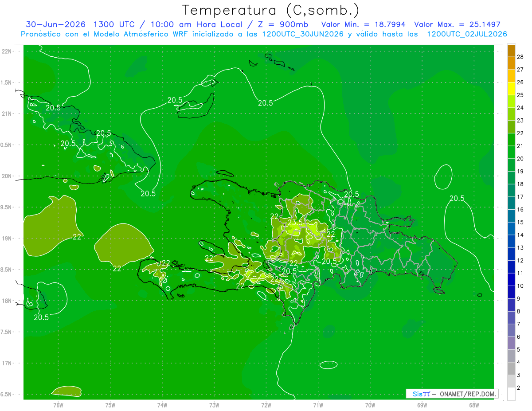Click the colorbar value "17"
The width and height of the screenshot is (532, 411).
pyautogui.click(x=520, y=197)
